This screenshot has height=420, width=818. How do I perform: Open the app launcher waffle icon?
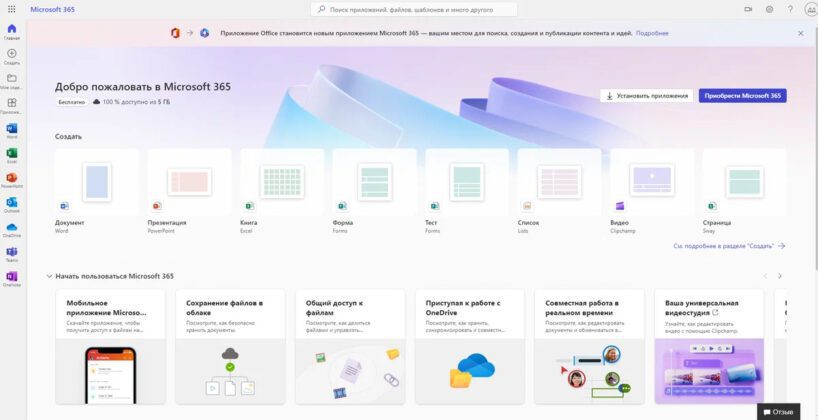point(11,9)
